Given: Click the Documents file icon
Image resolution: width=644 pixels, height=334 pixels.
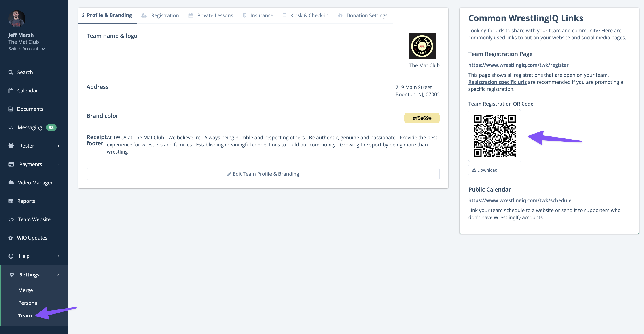Looking at the screenshot, I should [11, 109].
